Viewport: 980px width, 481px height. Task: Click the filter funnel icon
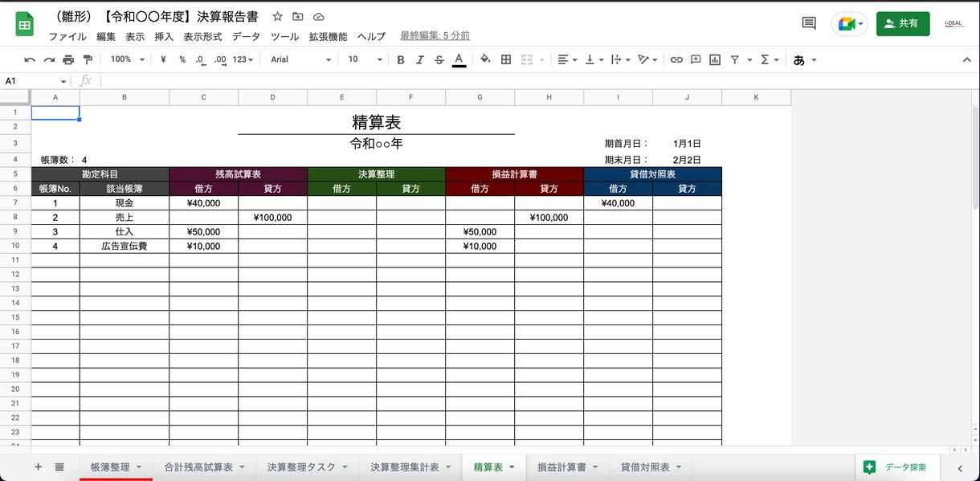pyautogui.click(x=734, y=59)
